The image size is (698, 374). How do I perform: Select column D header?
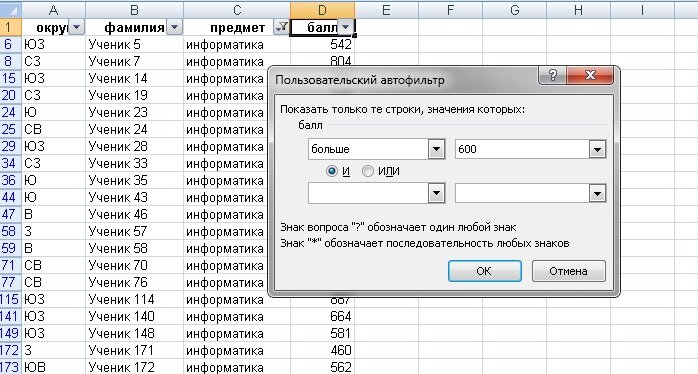coord(322,10)
